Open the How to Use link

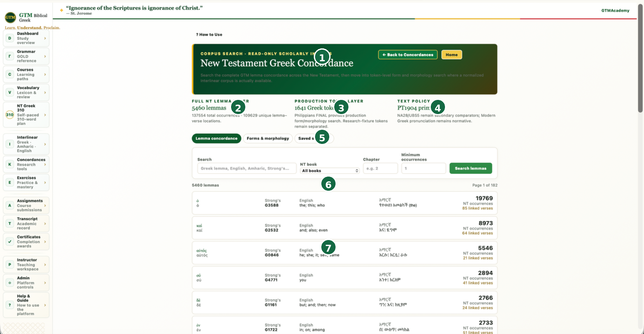209,35
